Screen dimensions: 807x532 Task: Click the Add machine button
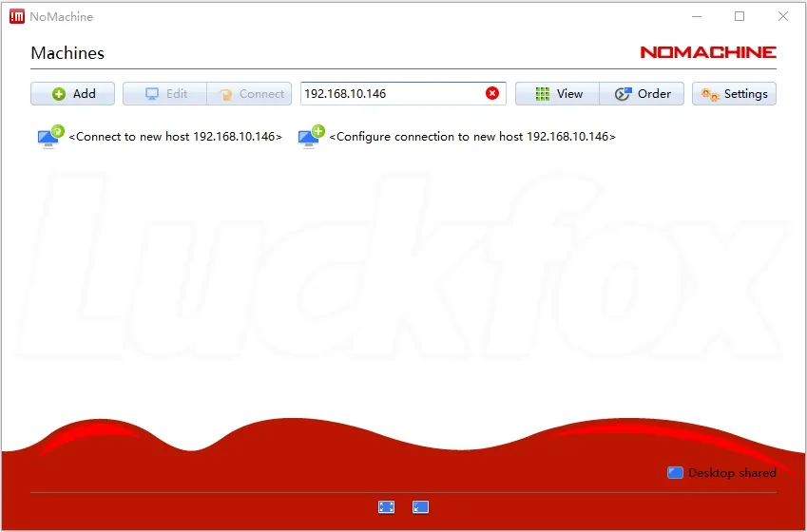click(x=72, y=94)
